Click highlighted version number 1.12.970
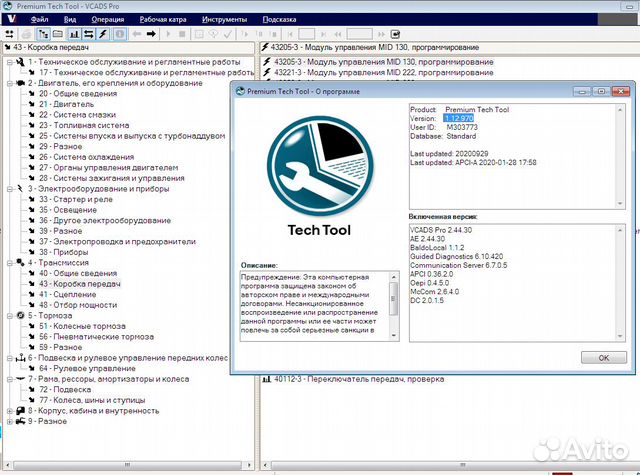The width and height of the screenshot is (640, 475). pyautogui.click(x=459, y=118)
